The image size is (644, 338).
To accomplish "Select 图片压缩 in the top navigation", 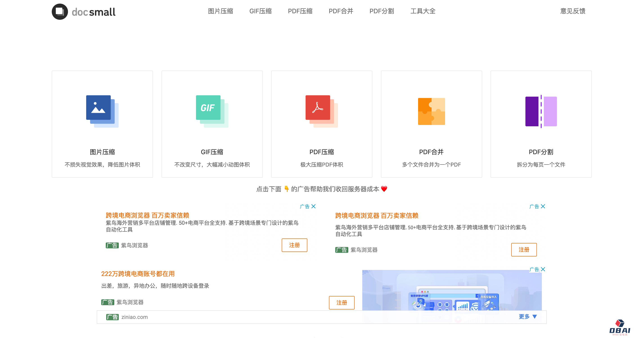I will (x=220, y=11).
